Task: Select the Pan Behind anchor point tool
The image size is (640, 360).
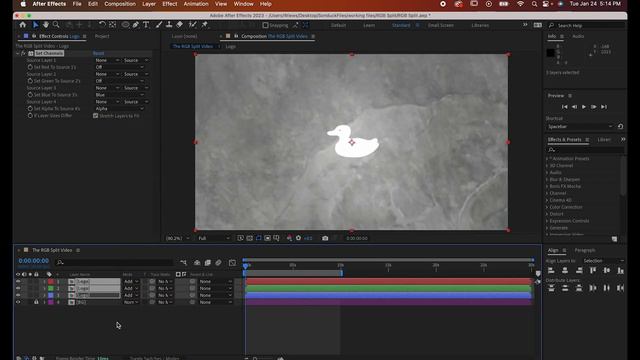Action: [x=113, y=25]
